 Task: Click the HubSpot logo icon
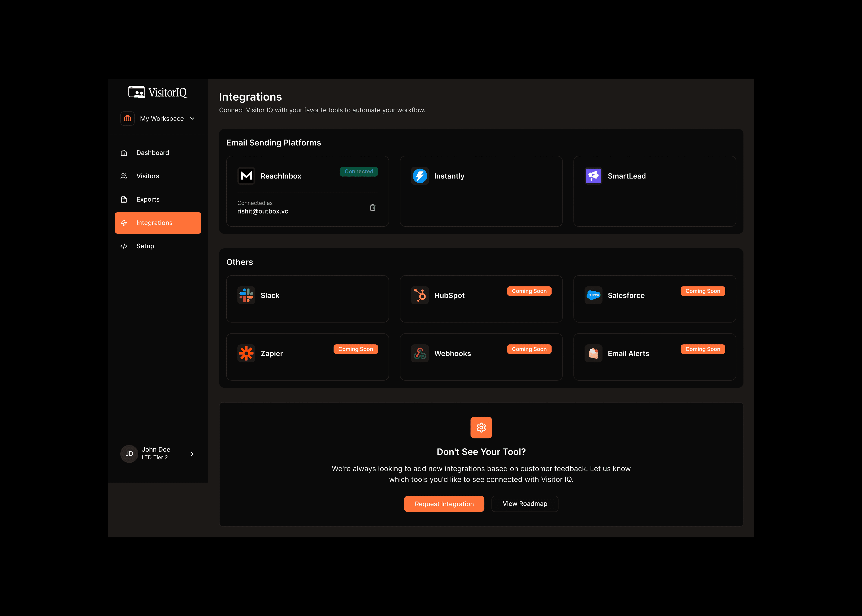(x=419, y=295)
